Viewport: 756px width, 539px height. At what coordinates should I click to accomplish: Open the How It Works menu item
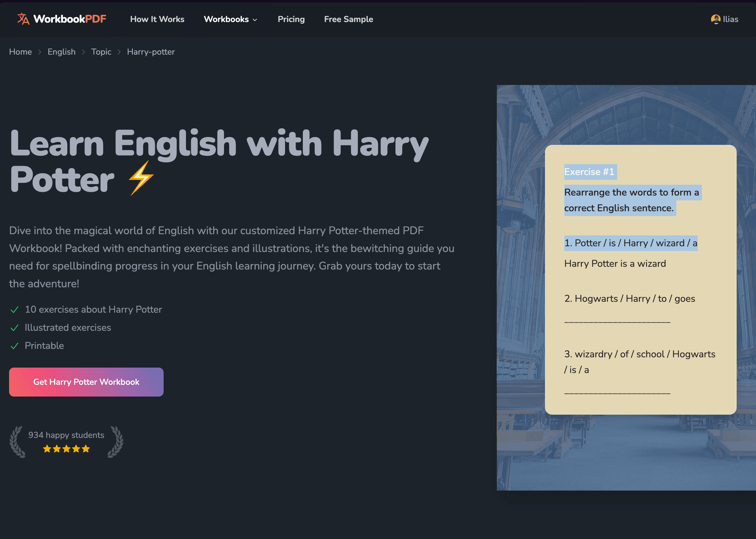157,19
